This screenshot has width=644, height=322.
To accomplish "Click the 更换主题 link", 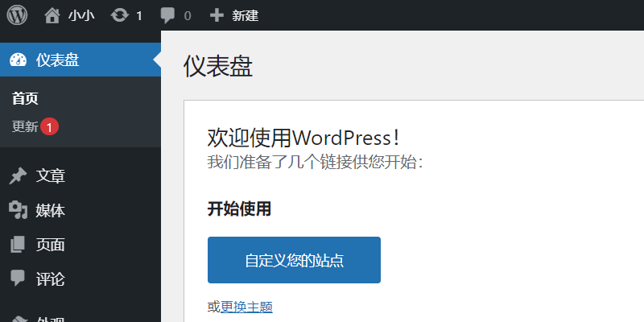I will pos(247,307).
